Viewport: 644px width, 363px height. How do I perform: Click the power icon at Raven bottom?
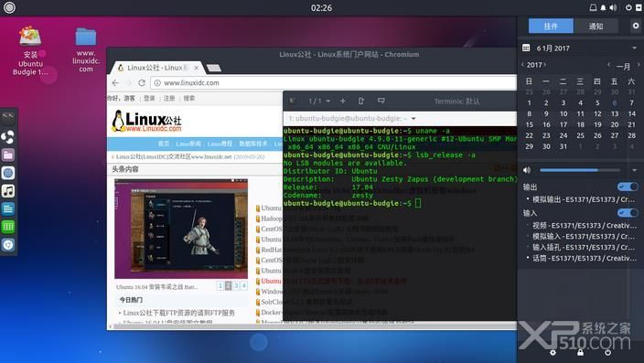(607, 352)
